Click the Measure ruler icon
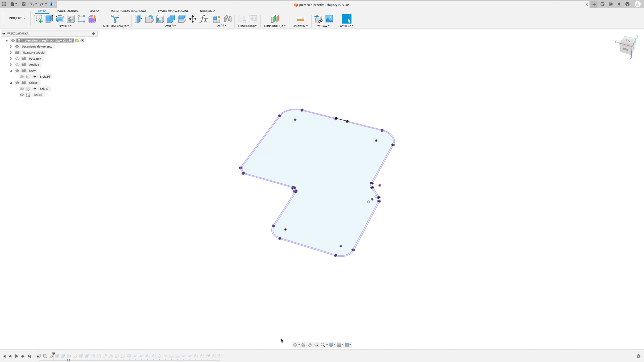The image size is (644, 362). [300, 19]
